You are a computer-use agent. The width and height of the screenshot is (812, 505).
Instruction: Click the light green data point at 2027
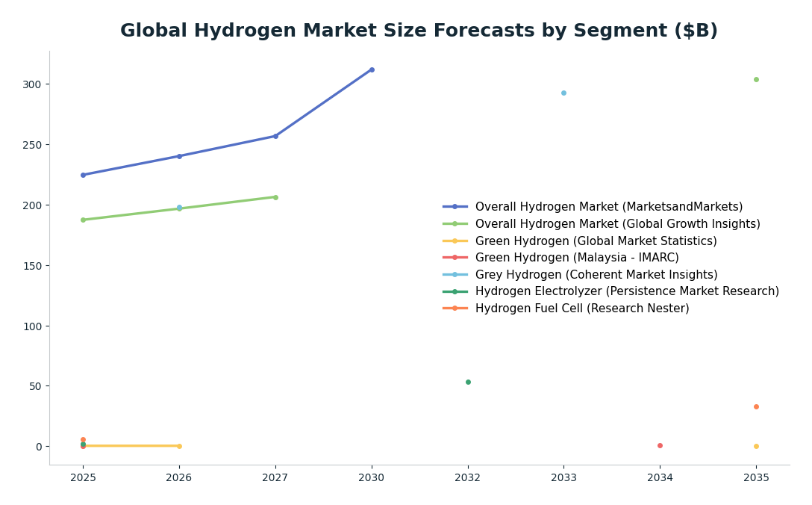[x=275, y=197]
